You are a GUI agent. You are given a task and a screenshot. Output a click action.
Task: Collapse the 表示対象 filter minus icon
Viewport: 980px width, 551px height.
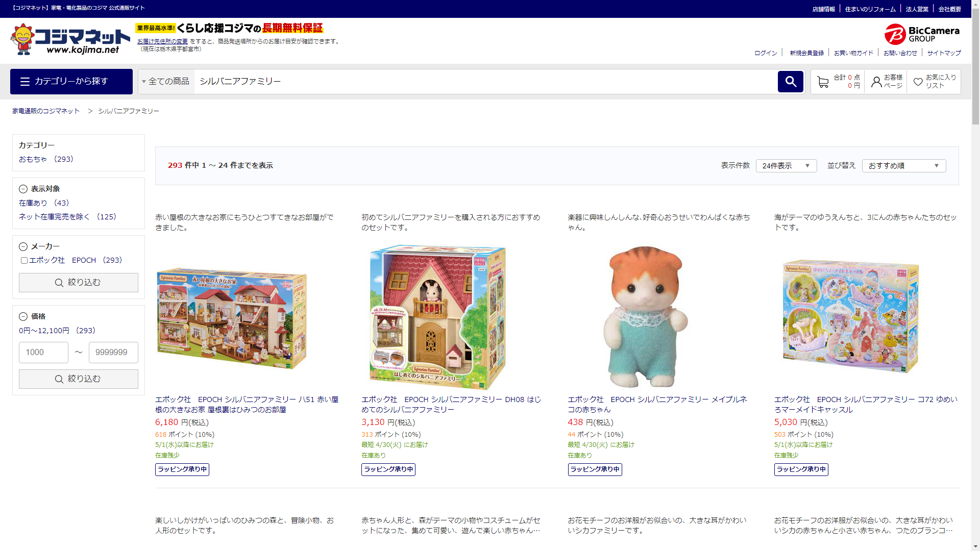click(23, 189)
